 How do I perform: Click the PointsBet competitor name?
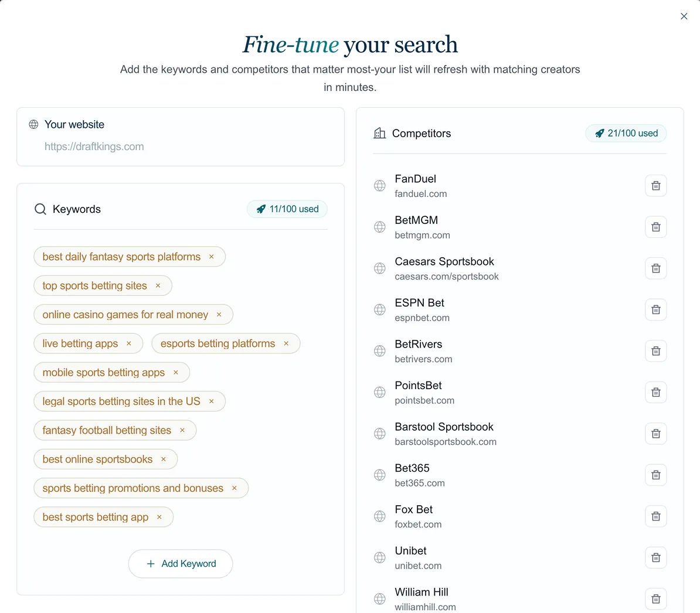pyautogui.click(x=418, y=386)
